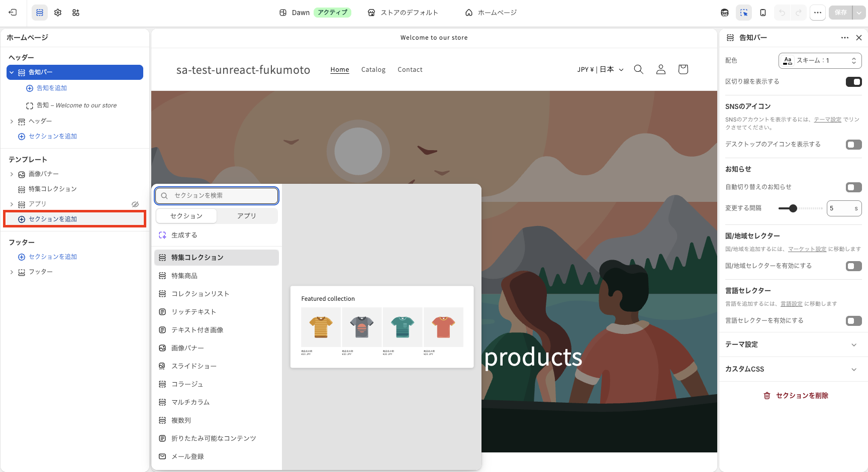Open 言語設定 link
868x472 pixels.
pos(792,304)
